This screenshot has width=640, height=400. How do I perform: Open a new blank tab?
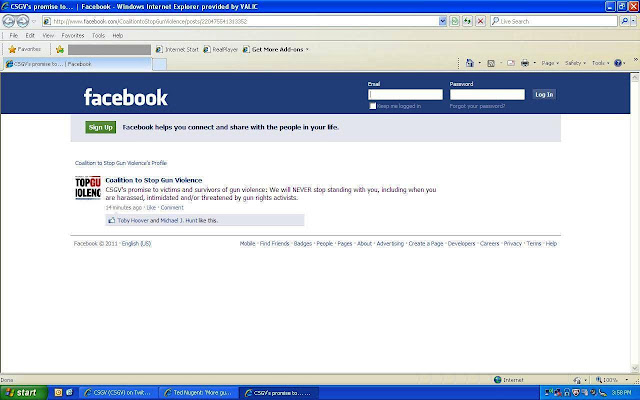(x=159, y=64)
